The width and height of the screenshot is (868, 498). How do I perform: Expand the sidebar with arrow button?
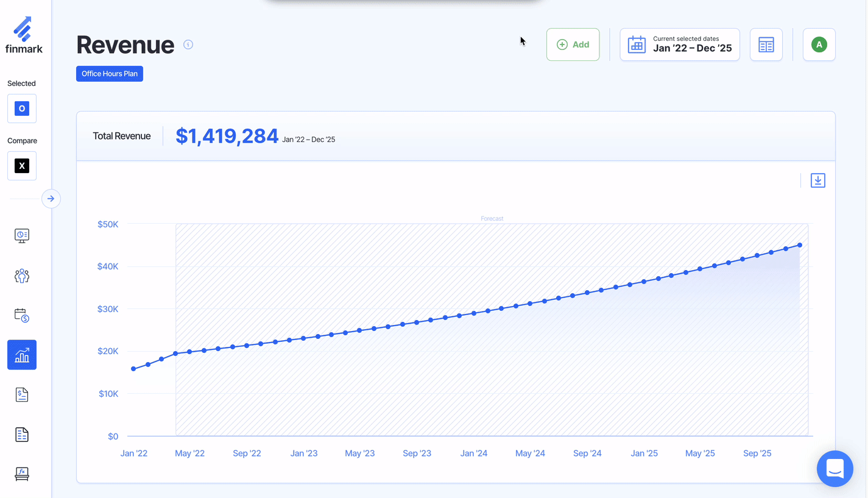pos(51,199)
